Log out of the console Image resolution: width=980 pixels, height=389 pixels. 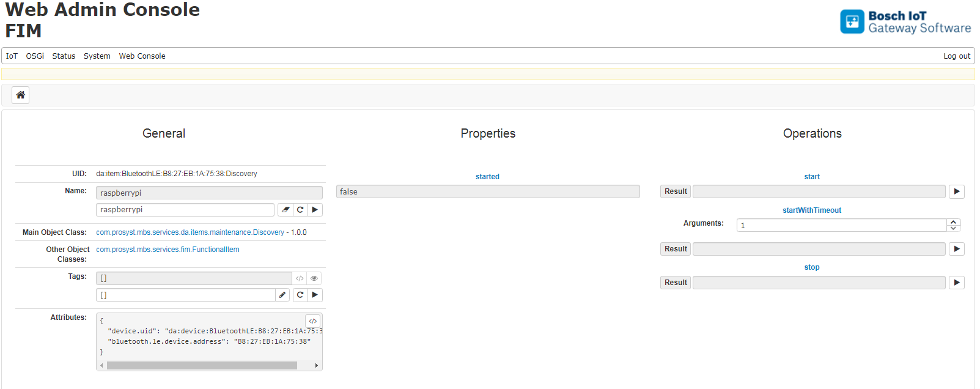957,56
